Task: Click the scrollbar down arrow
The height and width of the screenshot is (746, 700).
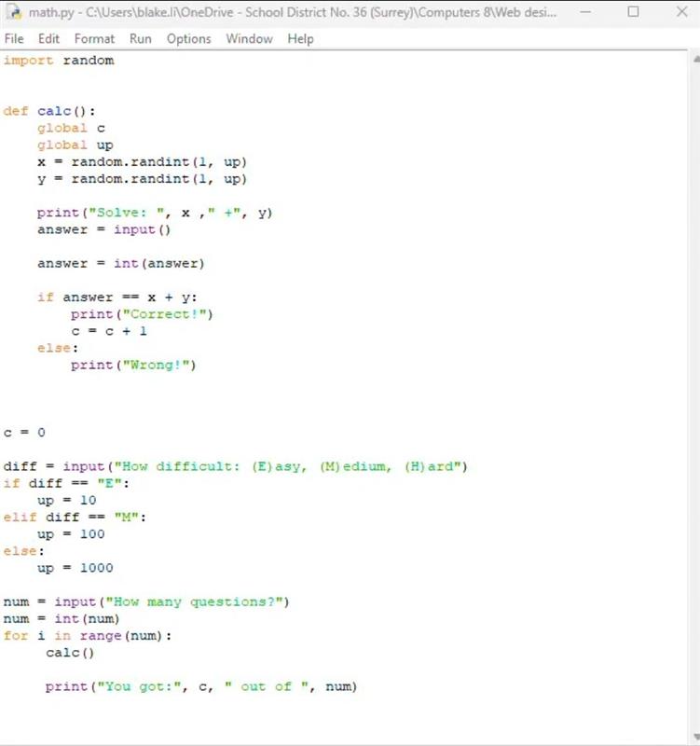Action: (695, 737)
